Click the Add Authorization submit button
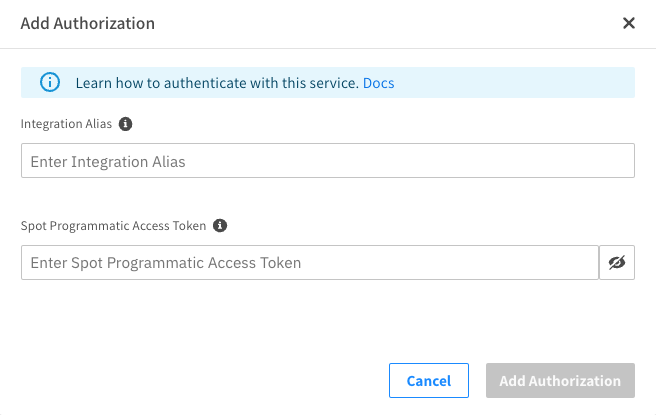This screenshot has width=656, height=415. tap(560, 381)
